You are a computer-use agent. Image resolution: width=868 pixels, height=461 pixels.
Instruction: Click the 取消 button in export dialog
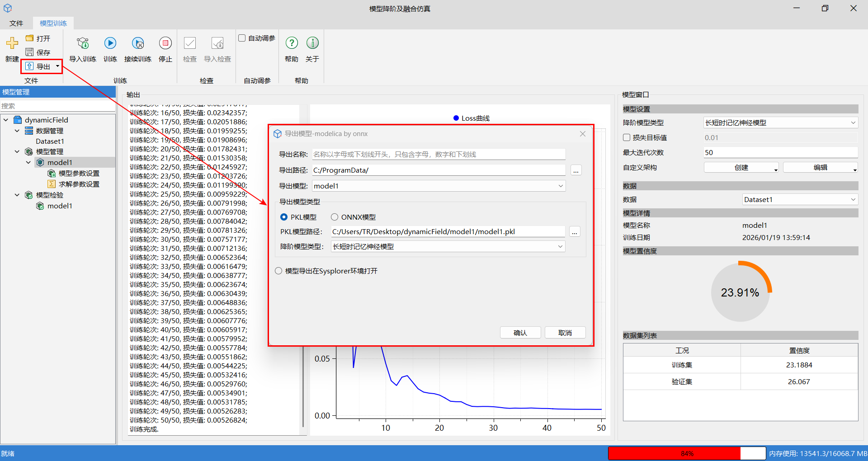coord(565,333)
